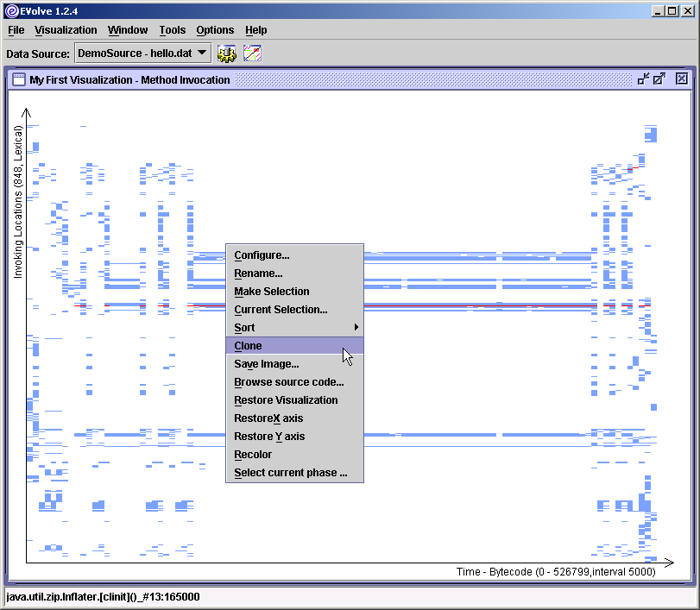Click the new visualization chart icon
The height and width of the screenshot is (610, 700).
252,53
